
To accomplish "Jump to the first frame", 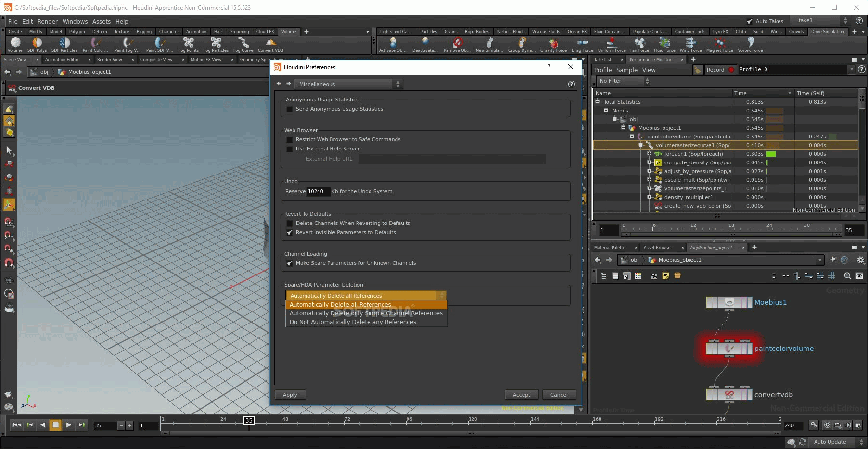I will 16,425.
